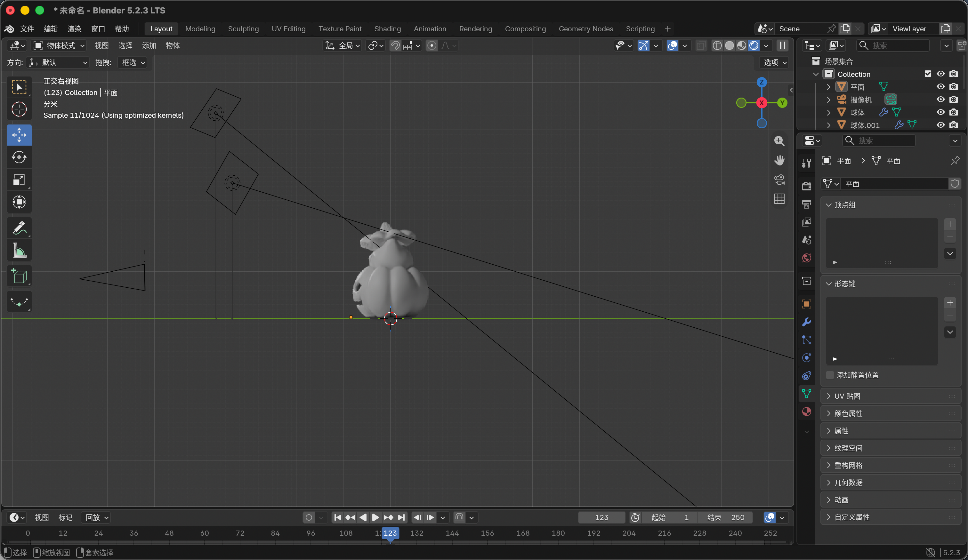Enable the 添加静置位置 checkbox

pos(830,375)
